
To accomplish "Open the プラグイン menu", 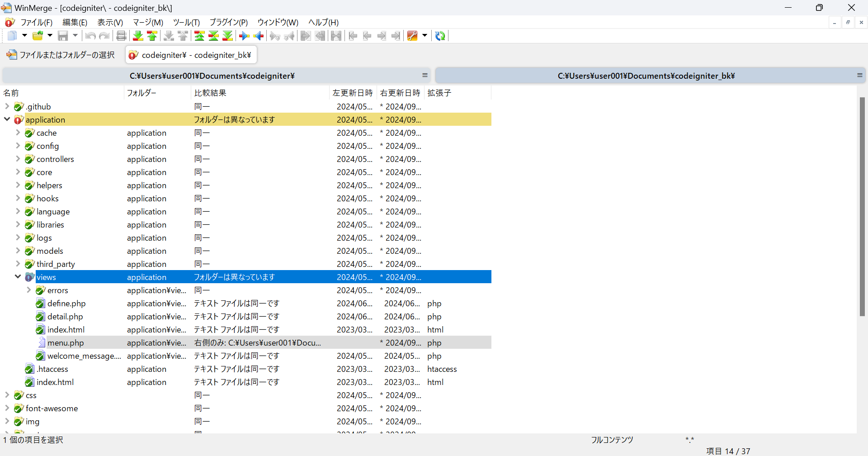I will click(228, 22).
